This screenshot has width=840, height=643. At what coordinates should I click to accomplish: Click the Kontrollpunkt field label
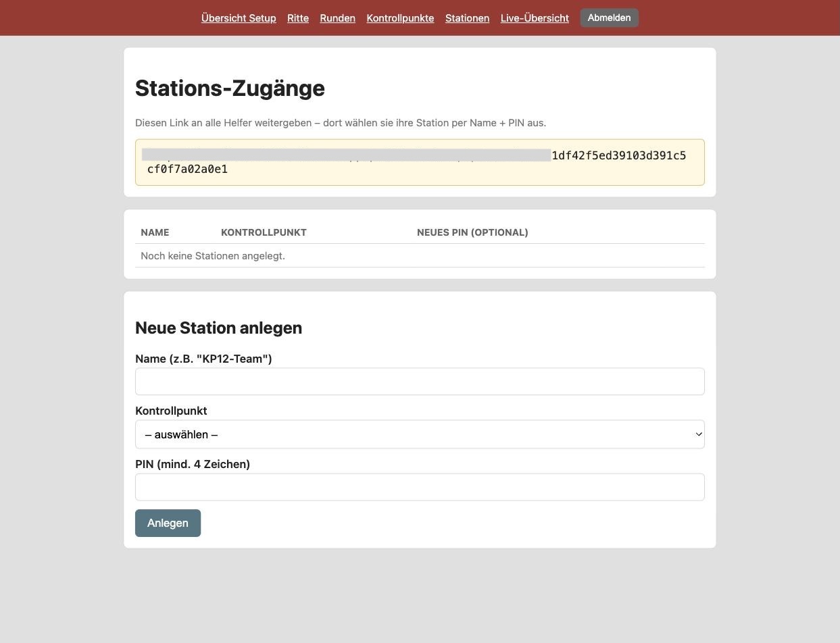pos(171,411)
